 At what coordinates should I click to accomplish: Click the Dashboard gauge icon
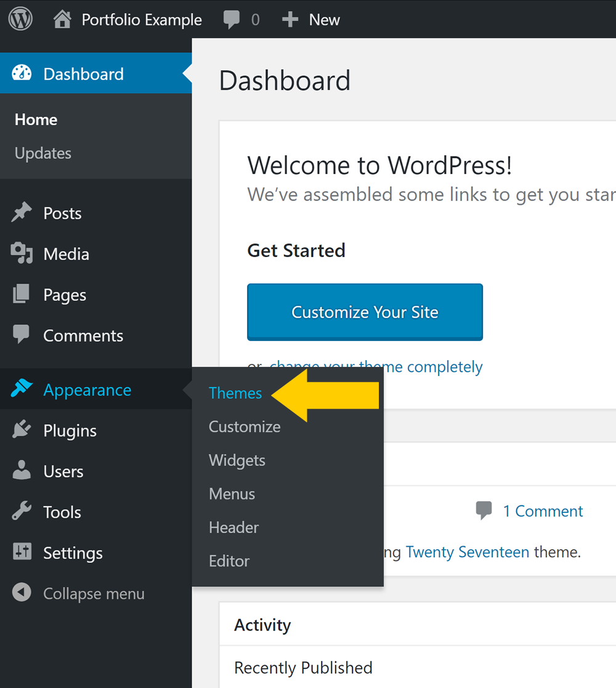22,73
